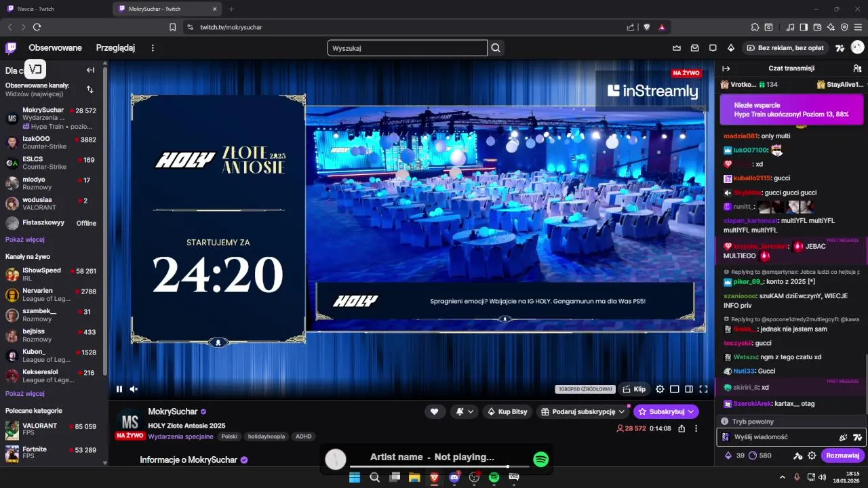Expand Pokaż więcej under live channels

tap(25, 393)
